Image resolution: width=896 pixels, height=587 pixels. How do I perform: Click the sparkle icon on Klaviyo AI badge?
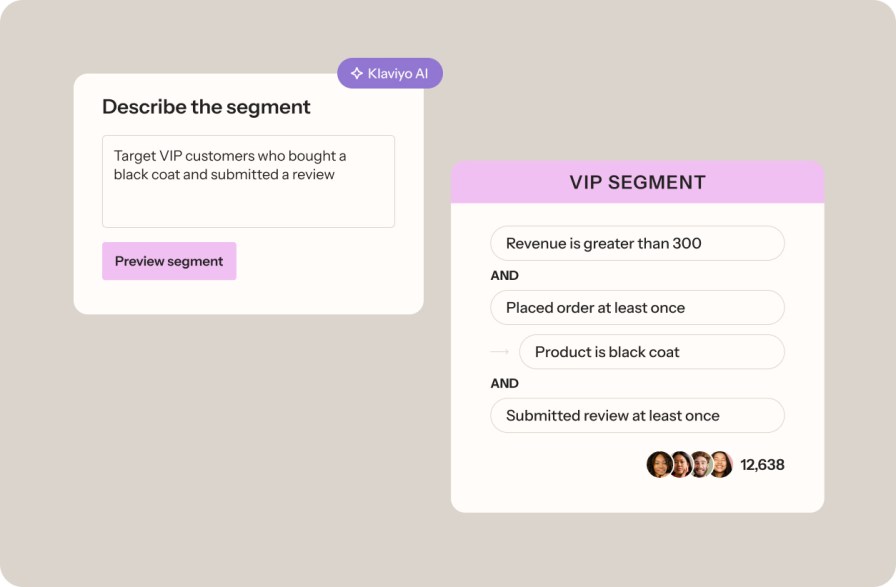(357, 73)
